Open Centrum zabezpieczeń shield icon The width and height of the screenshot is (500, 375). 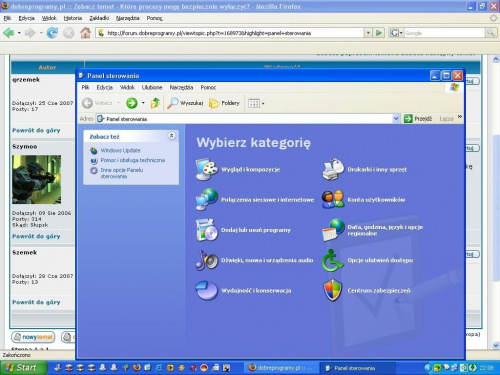coord(333,290)
